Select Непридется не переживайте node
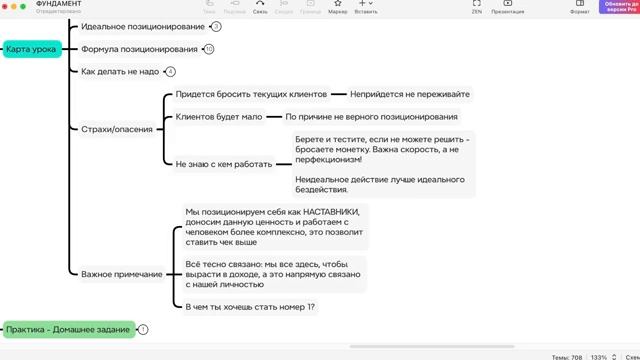The width and height of the screenshot is (640, 360). [x=410, y=94]
